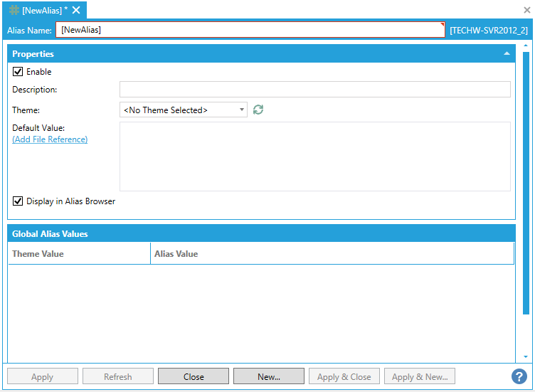The image size is (535, 392).
Task: Click the Theme Value column header
Action: click(78, 254)
